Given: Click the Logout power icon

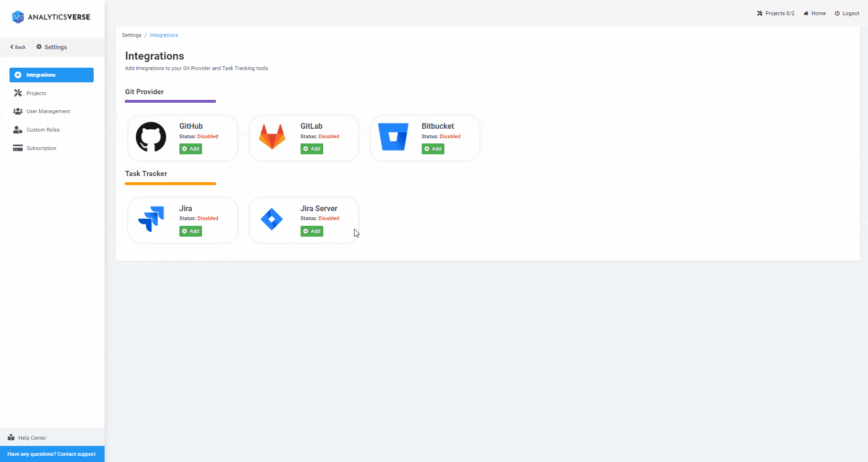Looking at the screenshot, I should (x=837, y=13).
